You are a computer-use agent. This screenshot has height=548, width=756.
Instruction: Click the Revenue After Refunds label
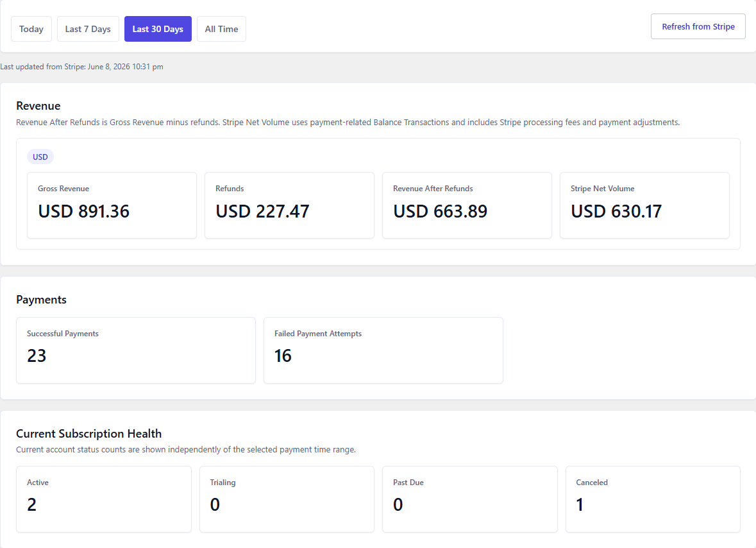432,189
